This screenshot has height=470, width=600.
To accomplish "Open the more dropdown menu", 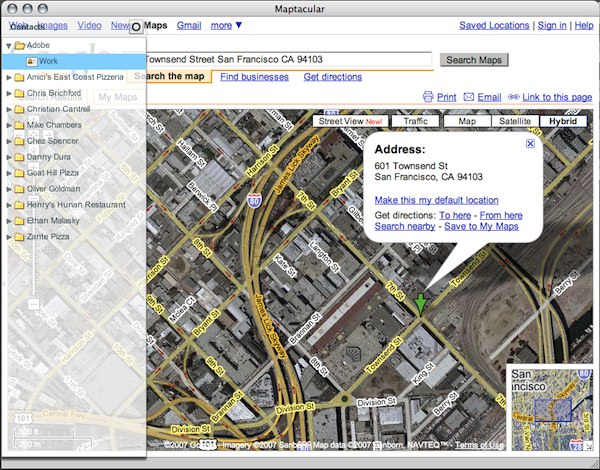I will tap(226, 26).
